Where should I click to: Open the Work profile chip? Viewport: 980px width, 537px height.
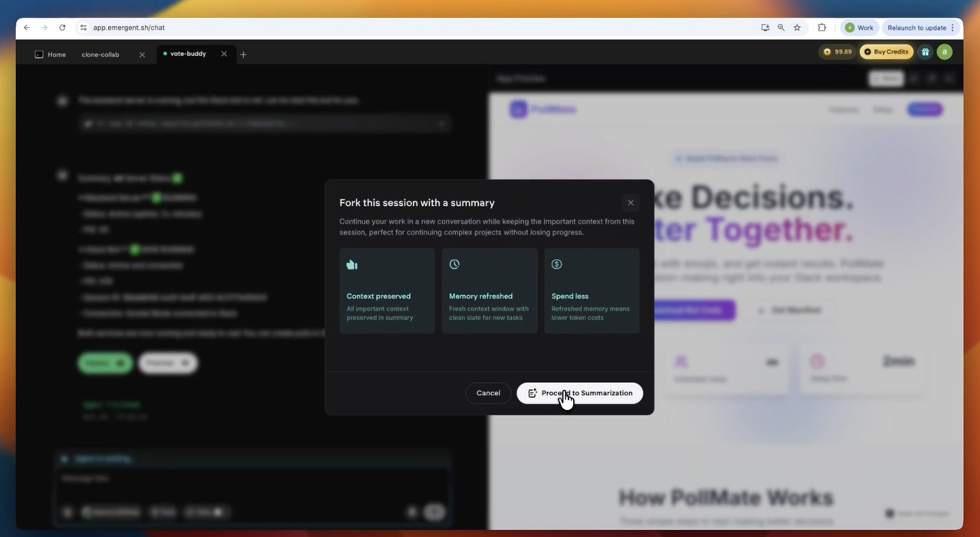pos(859,28)
